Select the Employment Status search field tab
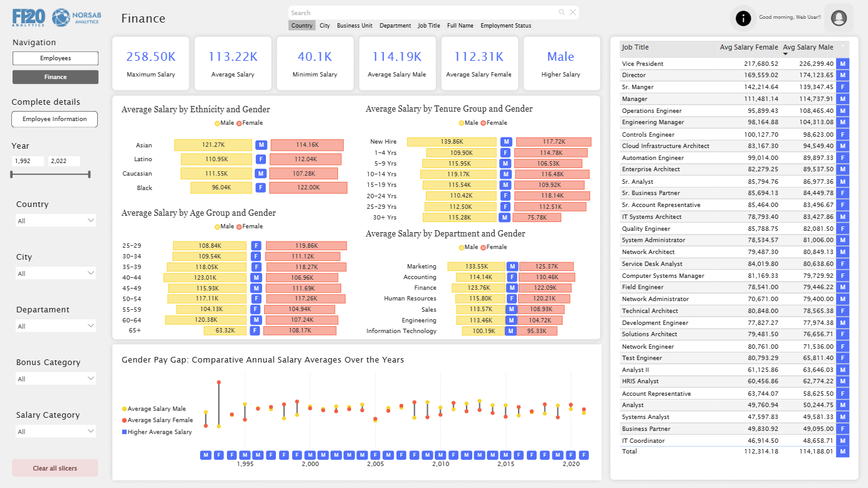The height and width of the screenshot is (488, 868). tap(505, 26)
